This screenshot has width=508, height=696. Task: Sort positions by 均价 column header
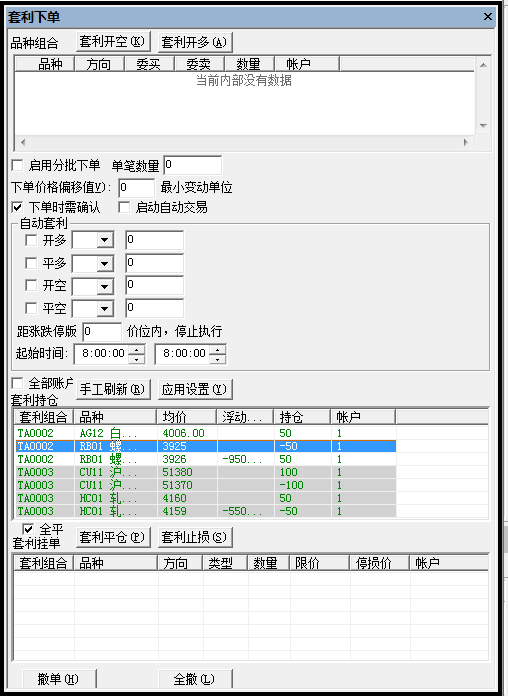tap(187, 417)
